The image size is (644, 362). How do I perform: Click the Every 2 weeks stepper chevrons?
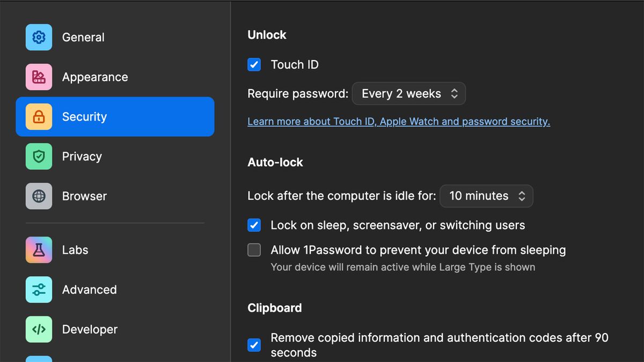[453, 93]
